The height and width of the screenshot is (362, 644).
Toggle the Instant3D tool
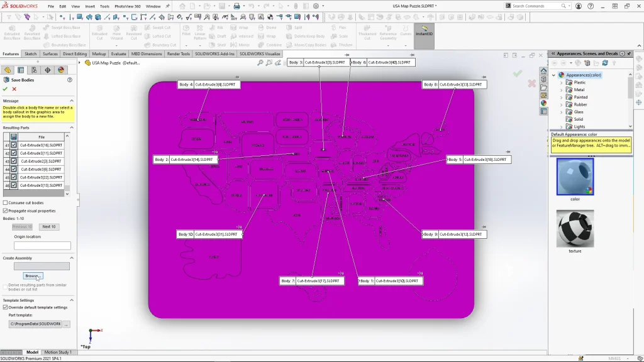[425, 31]
